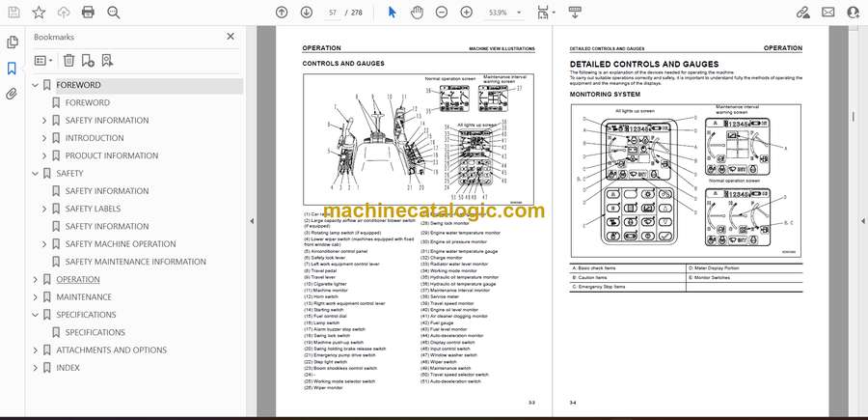The height and width of the screenshot is (420, 868).
Task: Expand the MAINTENANCE bookmark
Action: [x=36, y=297]
